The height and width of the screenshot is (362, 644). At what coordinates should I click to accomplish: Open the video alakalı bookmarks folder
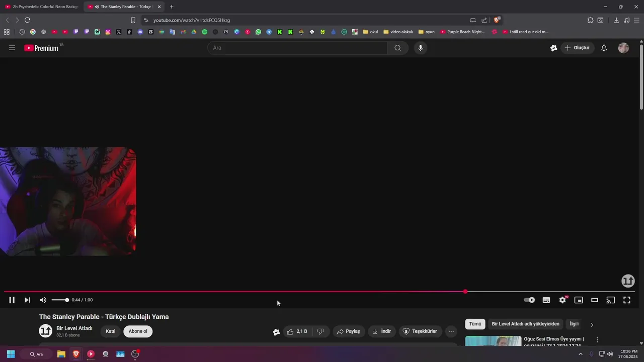(x=397, y=32)
